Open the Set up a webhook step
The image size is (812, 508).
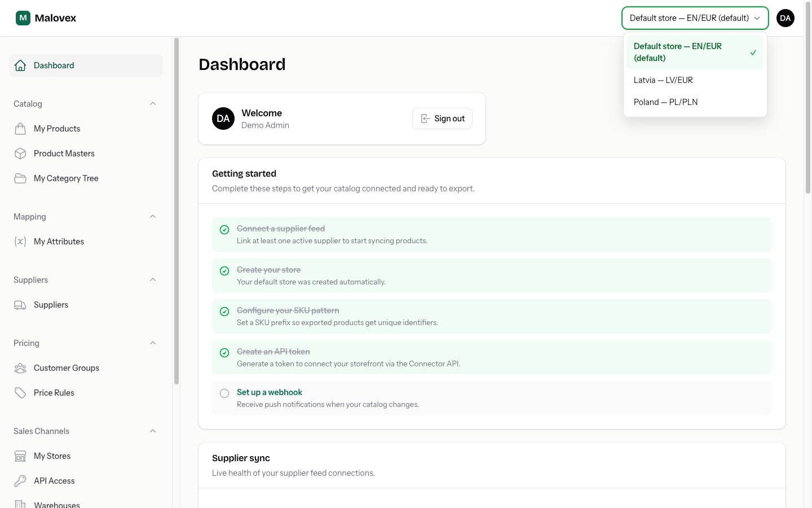point(492,398)
